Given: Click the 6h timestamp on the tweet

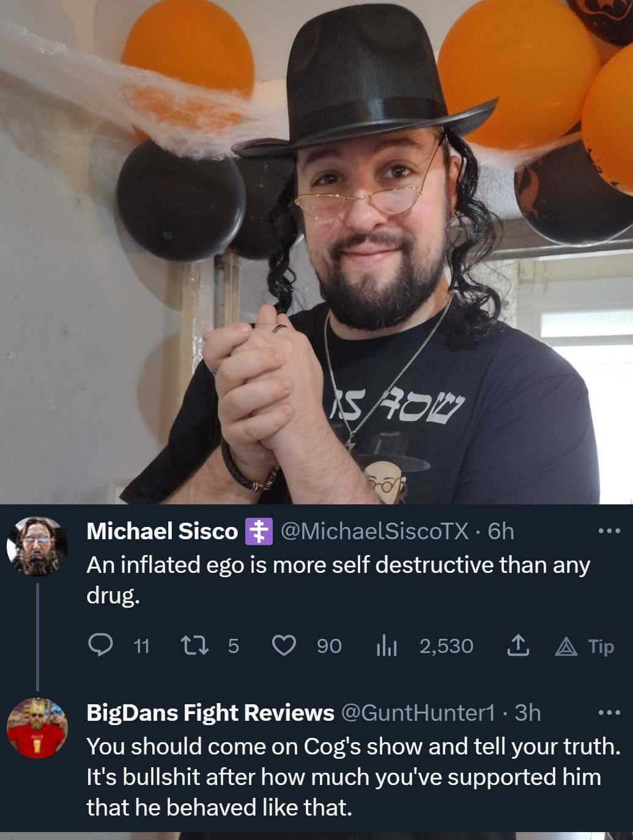Looking at the screenshot, I should coord(501,531).
